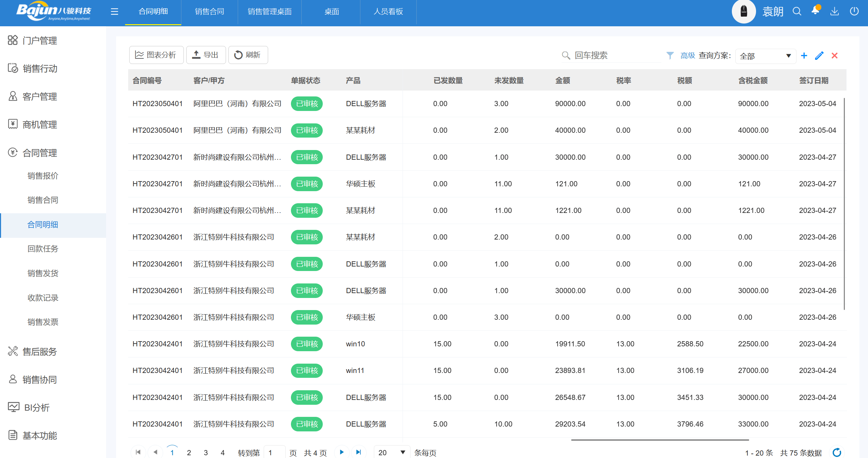Image resolution: width=868 pixels, height=458 pixels.
Task: Add a new query scheme with plus icon
Action: pos(804,56)
